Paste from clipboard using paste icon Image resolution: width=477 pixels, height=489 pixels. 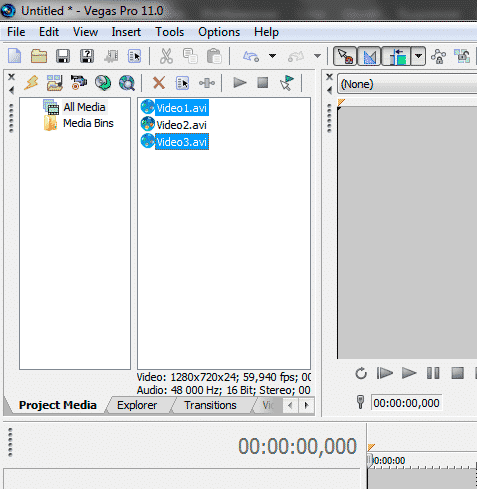point(214,56)
